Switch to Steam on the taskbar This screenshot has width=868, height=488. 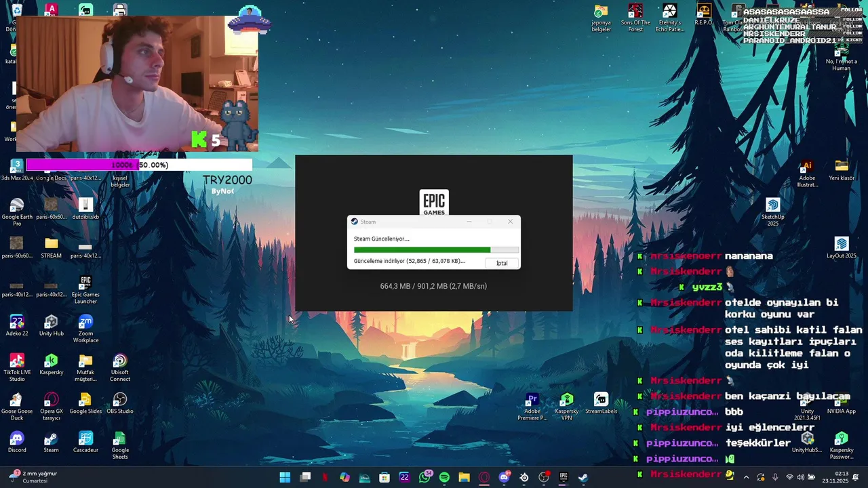click(x=583, y=477)
